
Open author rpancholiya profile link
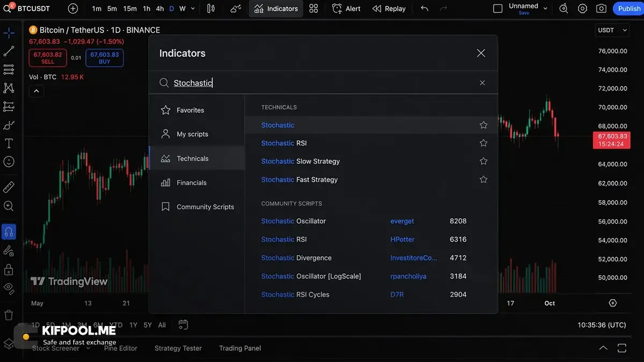[x=408, y=276]
